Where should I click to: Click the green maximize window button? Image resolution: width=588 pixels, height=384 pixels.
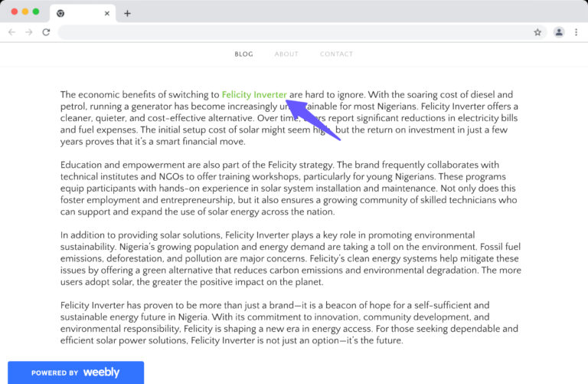(x=36, y=11)
